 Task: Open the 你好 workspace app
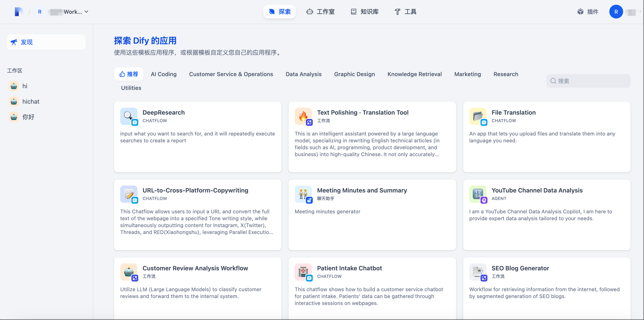[46, 117]
